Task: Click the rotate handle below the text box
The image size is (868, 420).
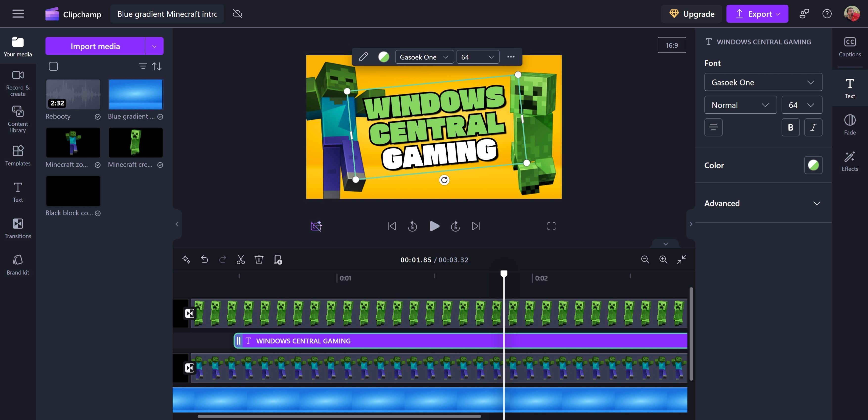Action: pyautogui.click(x=444, y=180)
